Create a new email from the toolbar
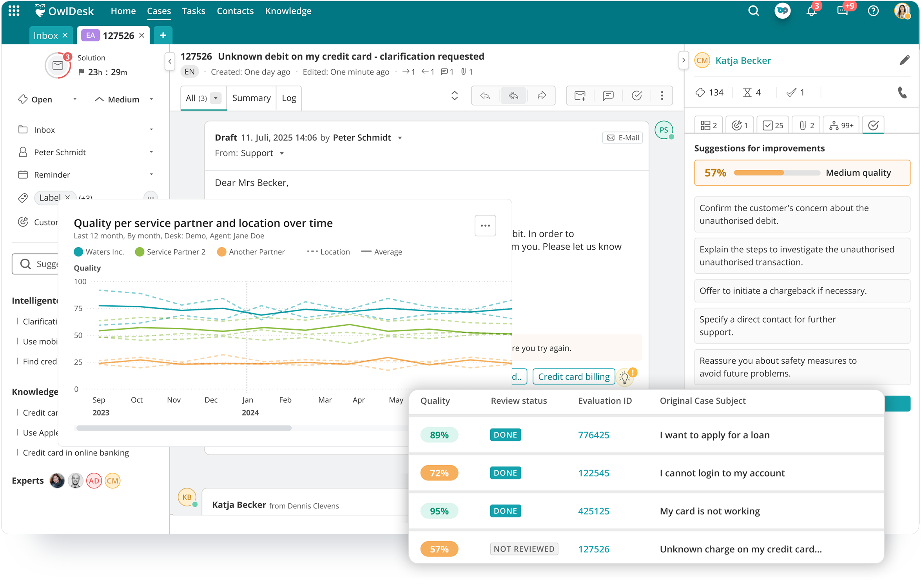921x588 pixels. pos(580,95)
